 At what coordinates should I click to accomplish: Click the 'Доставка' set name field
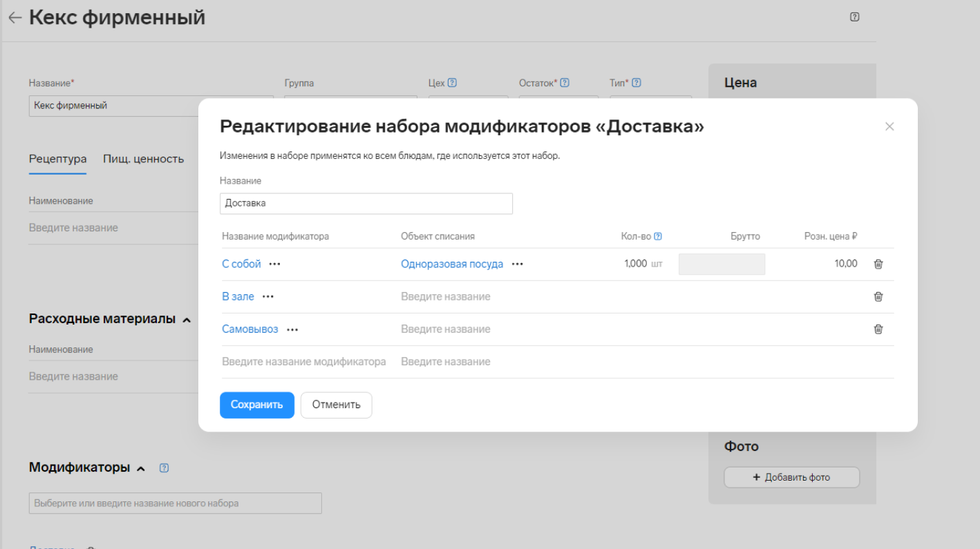(x=366, y=204)
